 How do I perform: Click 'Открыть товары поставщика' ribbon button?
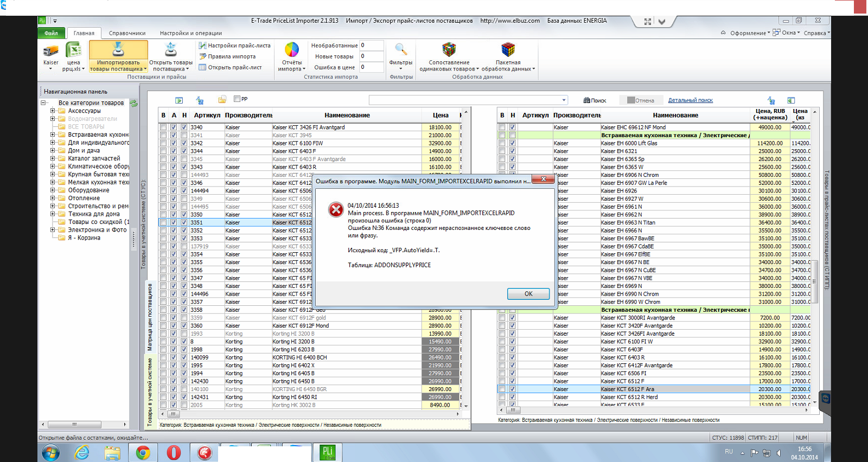tap(171, 56)
